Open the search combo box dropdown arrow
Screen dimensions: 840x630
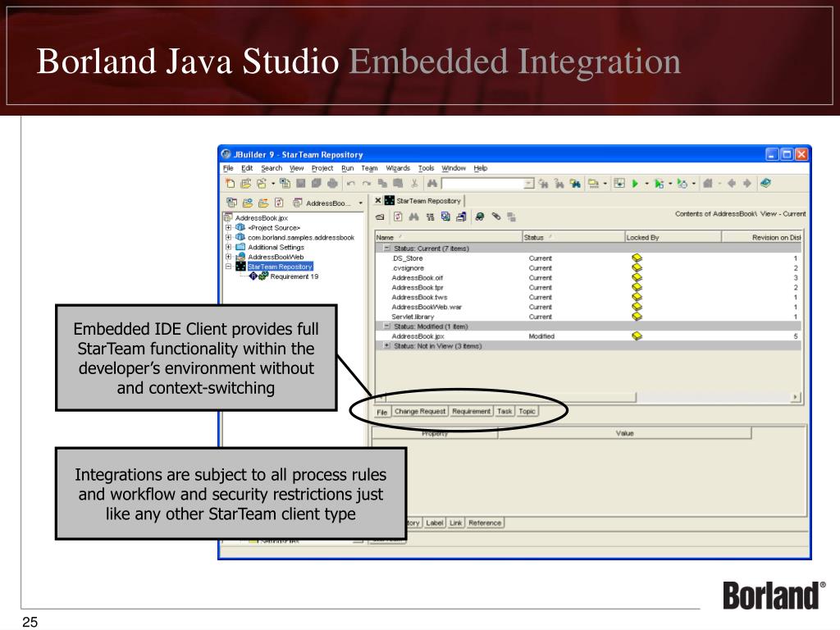[529, 184]
